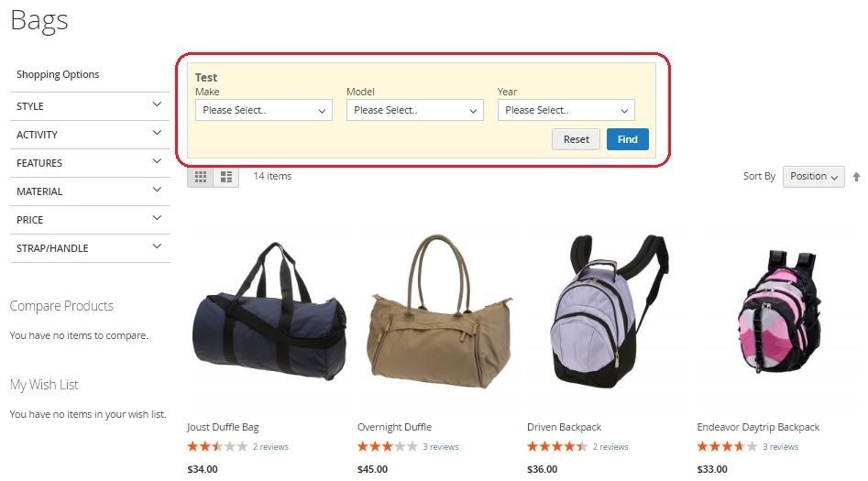Expand the STRAP/HANDLE filter
The width and height of the screenshot is (868, 481).
(x=90, y=248)
